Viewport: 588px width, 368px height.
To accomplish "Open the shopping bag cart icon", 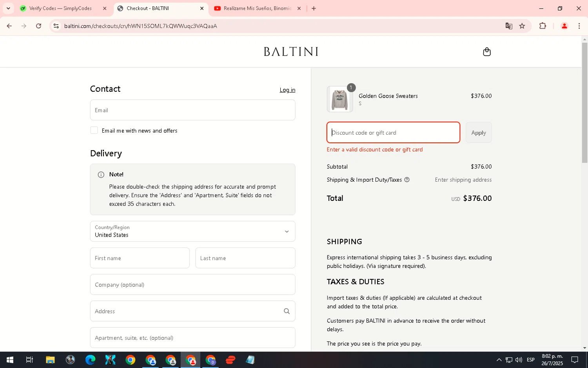I will click(x=486, y=52).
